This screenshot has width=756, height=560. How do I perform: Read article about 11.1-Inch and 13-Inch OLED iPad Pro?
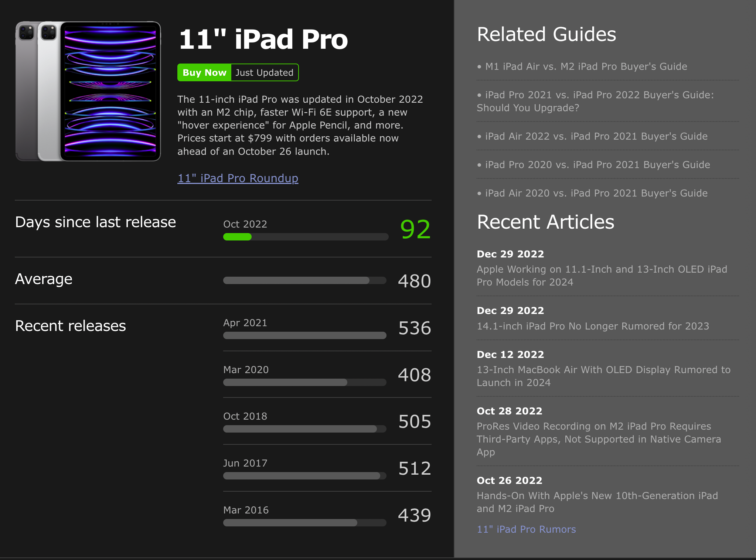602,276
